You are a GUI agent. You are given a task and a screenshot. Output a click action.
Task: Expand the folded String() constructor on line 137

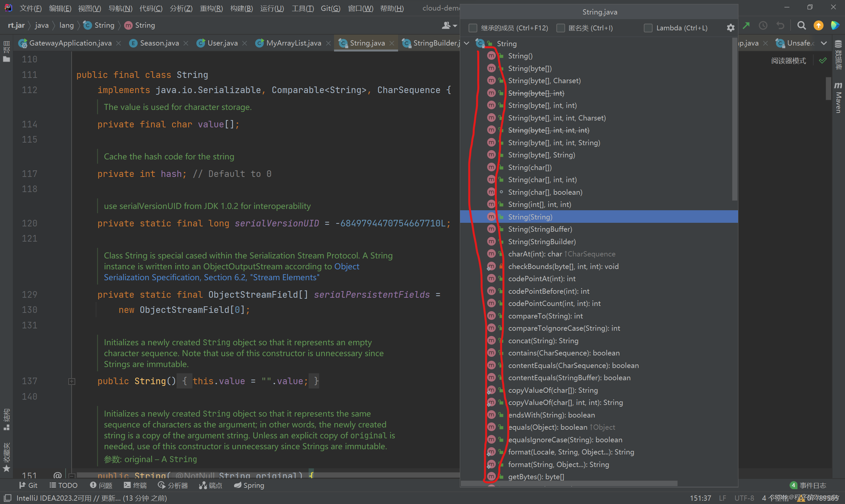coord(72,382)
